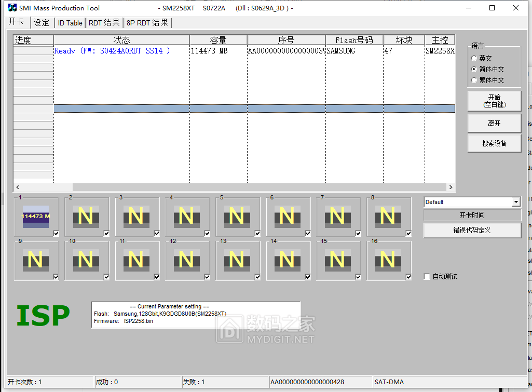Select the port 5 N slot icon
Screen dimensions: 532x392
click(x=237, y=216)
